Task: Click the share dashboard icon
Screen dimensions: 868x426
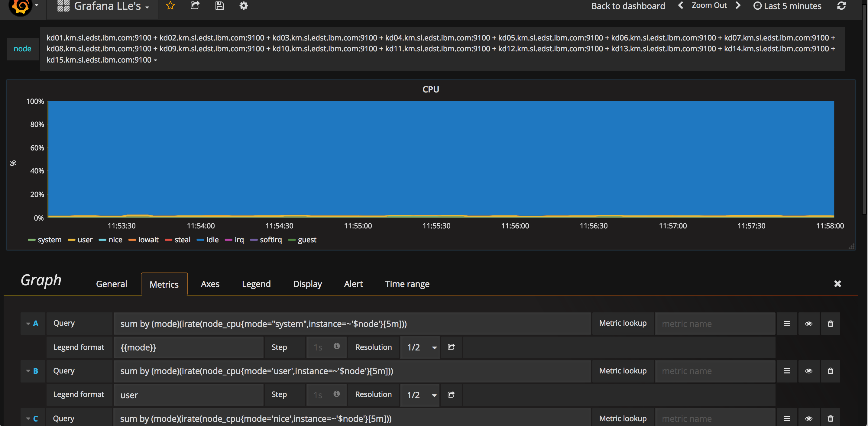Action: click(x=195, y=6)
